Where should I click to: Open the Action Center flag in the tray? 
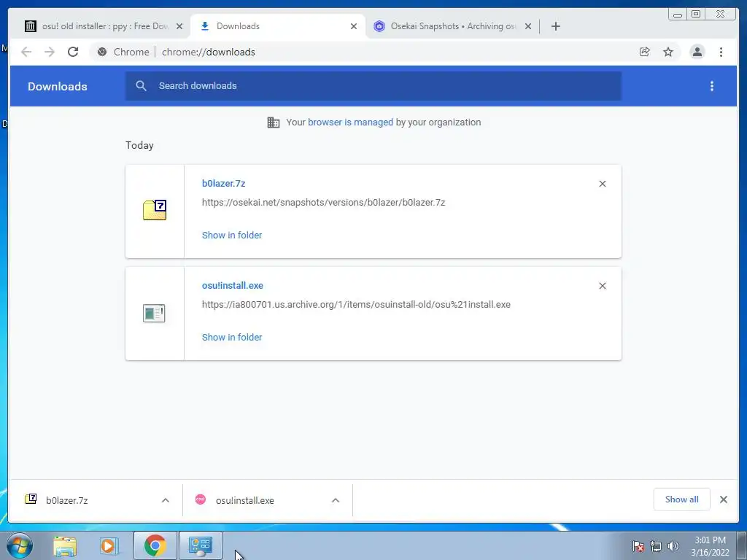click(x=638, y=546)
